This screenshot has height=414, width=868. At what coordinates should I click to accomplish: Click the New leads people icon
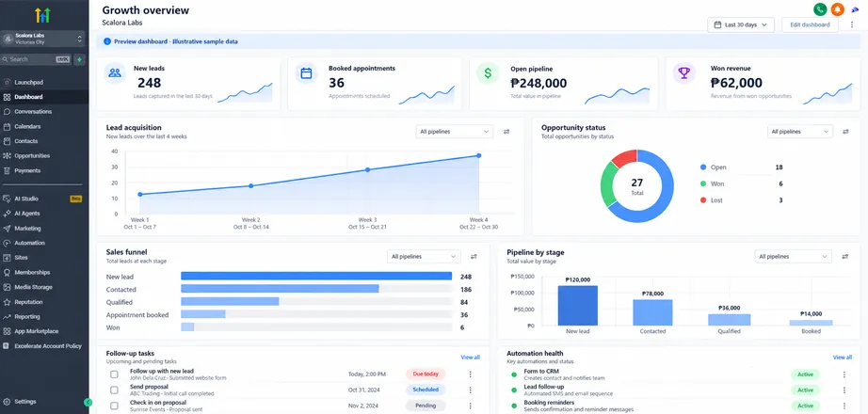pos(115,73)
